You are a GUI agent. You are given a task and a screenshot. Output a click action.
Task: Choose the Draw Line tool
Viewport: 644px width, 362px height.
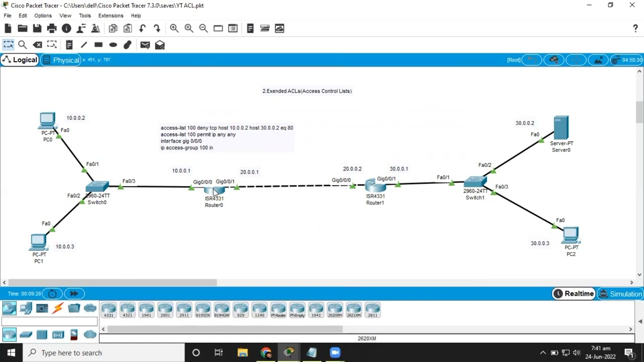(84, 45)
